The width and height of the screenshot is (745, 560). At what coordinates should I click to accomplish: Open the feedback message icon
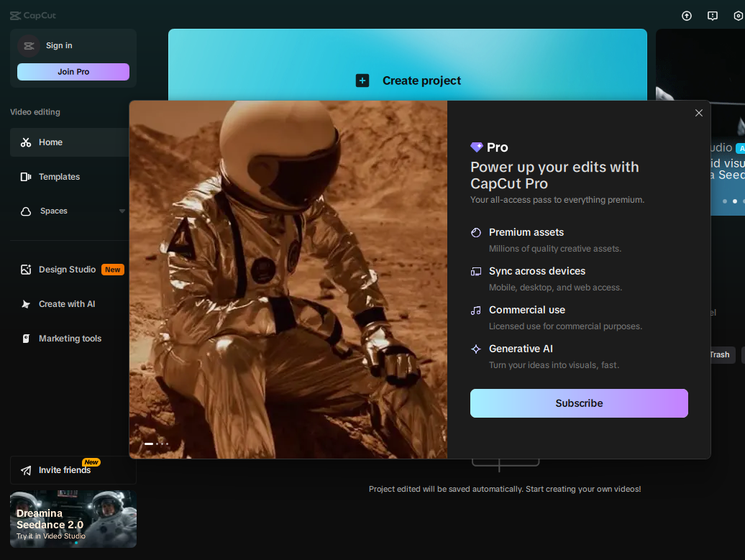(x=713, y=16)
